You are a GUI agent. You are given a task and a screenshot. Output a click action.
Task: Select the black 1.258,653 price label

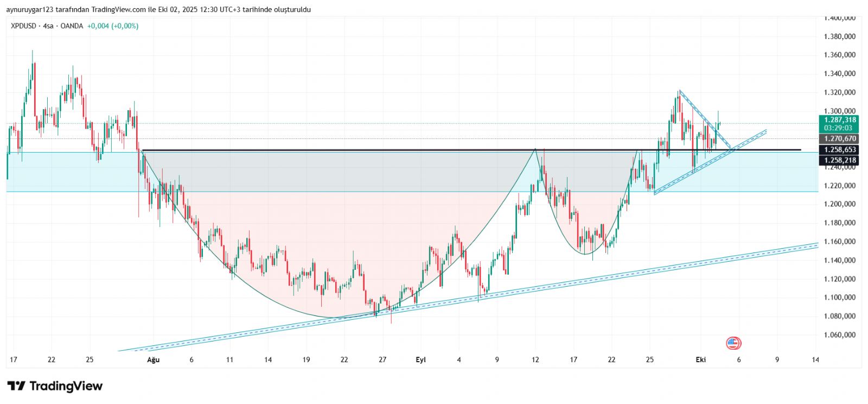coord(839,150)
